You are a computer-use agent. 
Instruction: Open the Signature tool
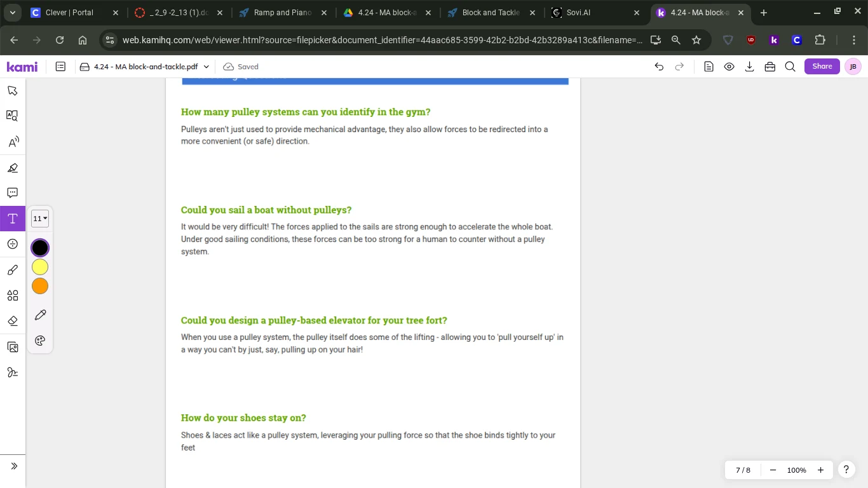(x=12, y=372)
